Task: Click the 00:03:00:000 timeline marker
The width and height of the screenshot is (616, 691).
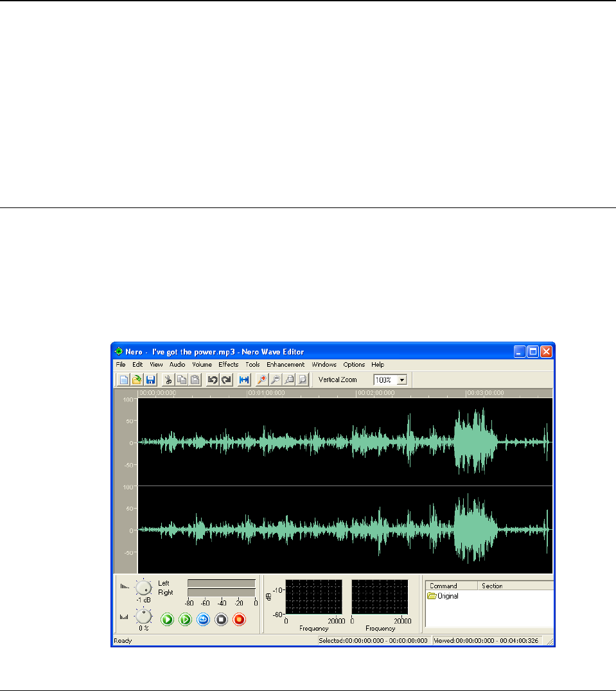Action: click(x=485, y=392)
